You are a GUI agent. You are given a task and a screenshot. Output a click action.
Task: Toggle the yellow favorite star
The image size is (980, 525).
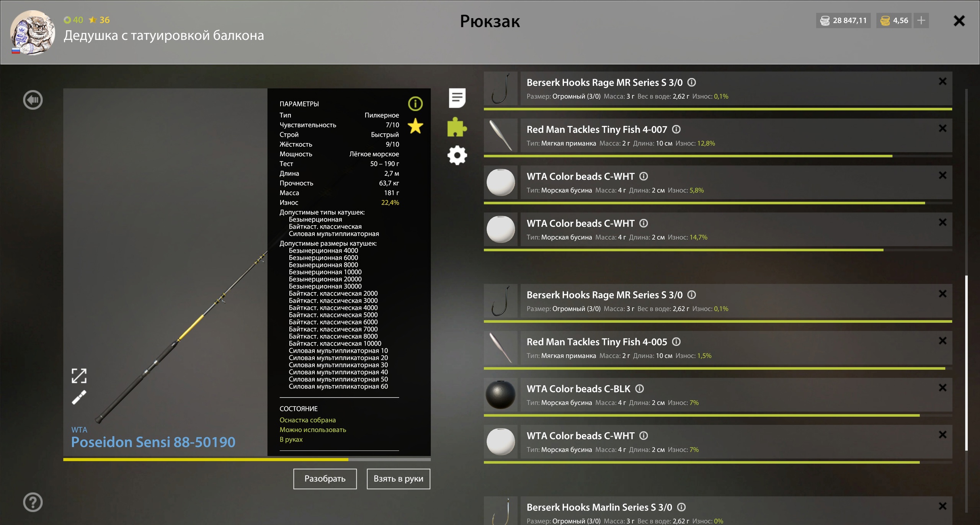coord(415,126)
